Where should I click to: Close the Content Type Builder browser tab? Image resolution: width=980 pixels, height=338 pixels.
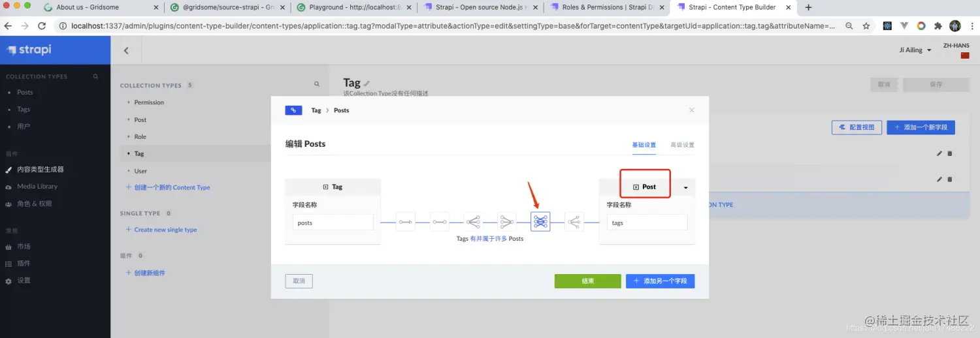pos(789,7)
